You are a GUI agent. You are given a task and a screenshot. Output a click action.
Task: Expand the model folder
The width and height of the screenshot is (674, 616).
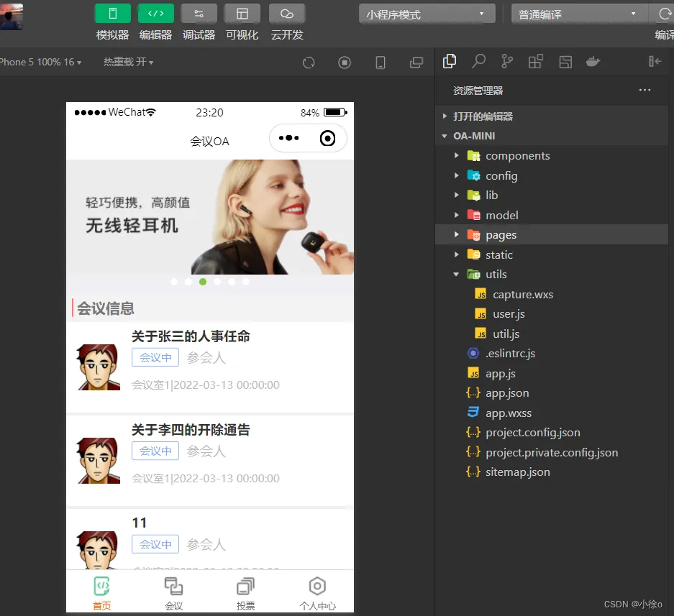[x=552, y=215]
